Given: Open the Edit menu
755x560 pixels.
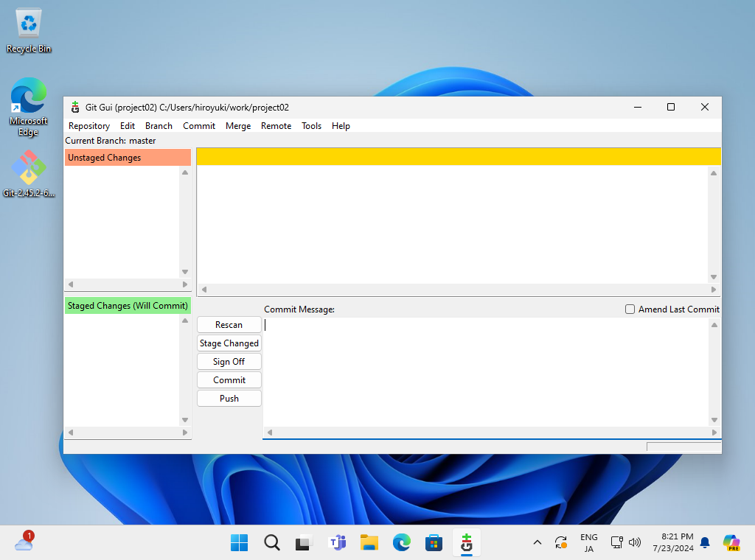Looking at the screenshot, I should pyautogui.click(x=127, y=125).
